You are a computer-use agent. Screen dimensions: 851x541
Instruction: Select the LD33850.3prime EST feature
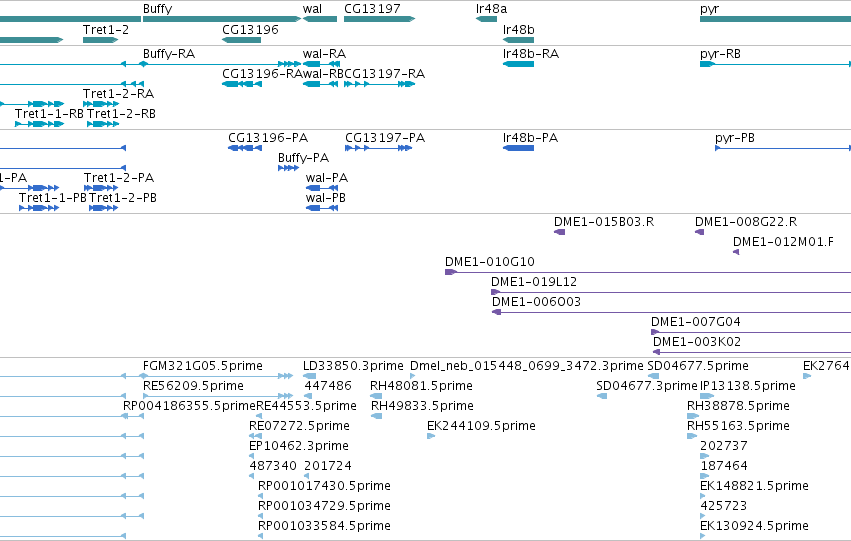pos(309,376)
